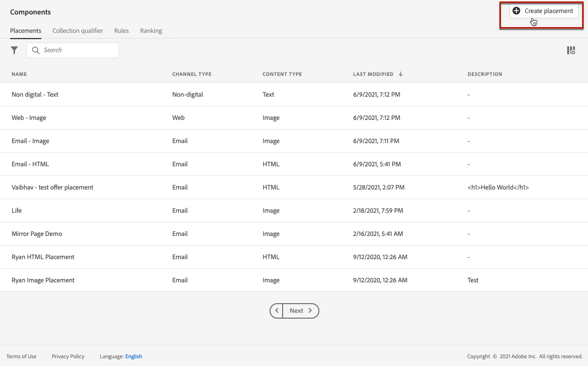Click the plus icon on Create placement
The height and width of the screenshot is (366, 588).
click(516, 11)
